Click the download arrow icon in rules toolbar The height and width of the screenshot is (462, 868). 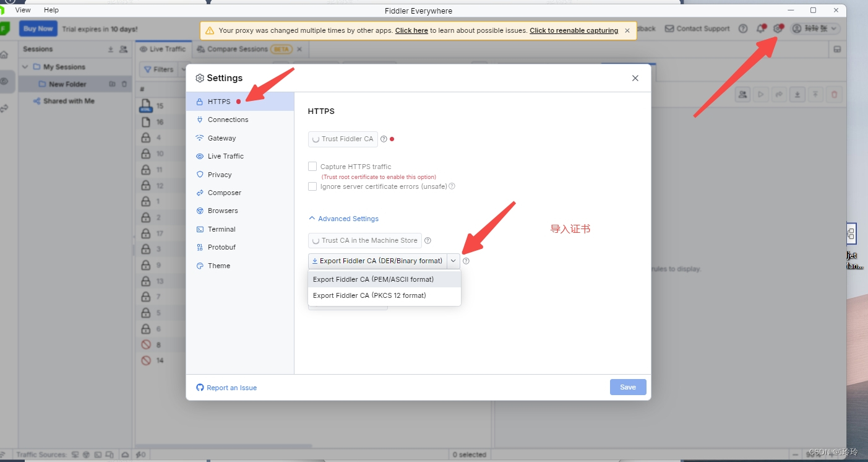click(x=798, y=94)
